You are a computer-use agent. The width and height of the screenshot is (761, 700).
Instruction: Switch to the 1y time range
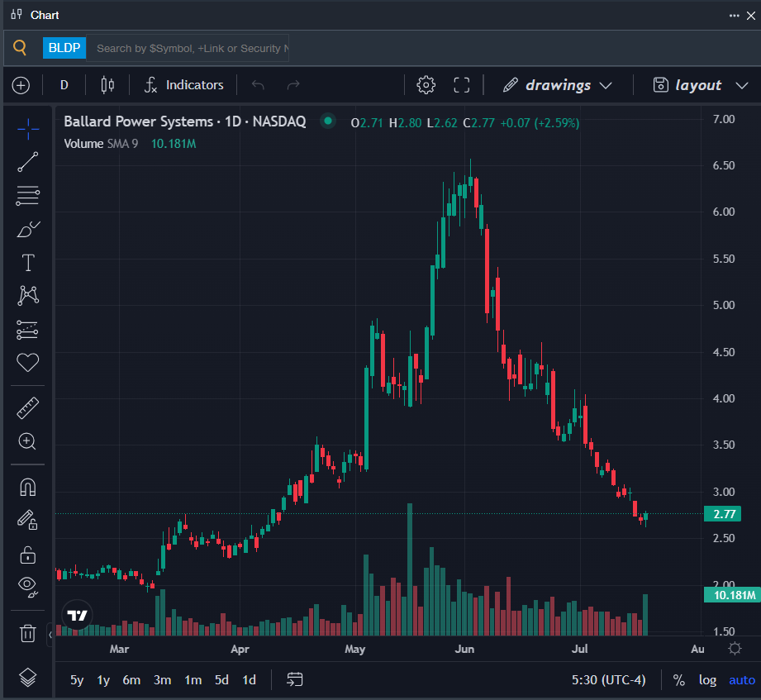click(103, 680)
